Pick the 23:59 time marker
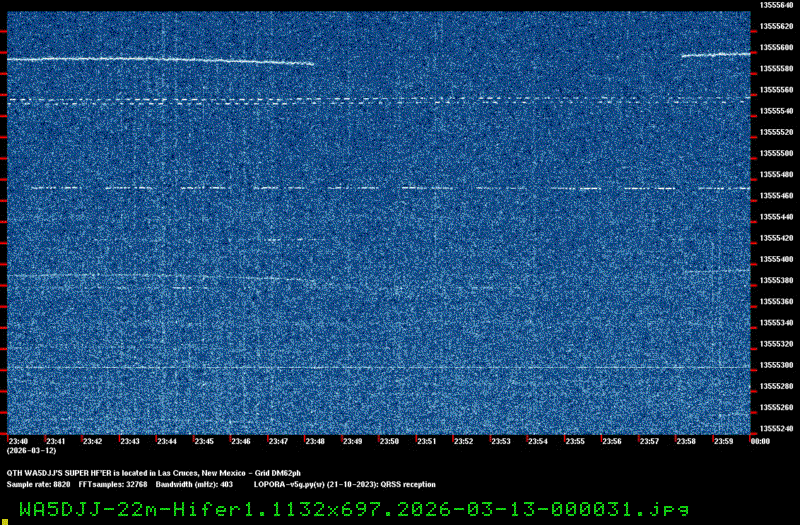Viewport: 800px width, 525px height. 723,441
